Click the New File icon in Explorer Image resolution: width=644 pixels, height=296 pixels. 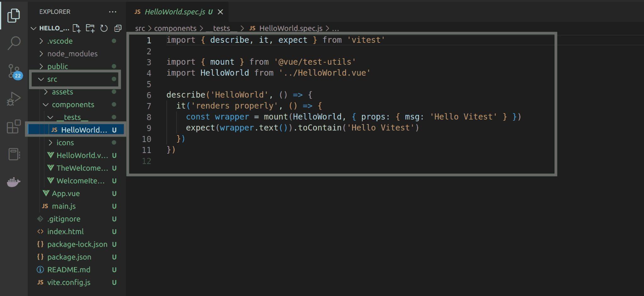point(76,28)
